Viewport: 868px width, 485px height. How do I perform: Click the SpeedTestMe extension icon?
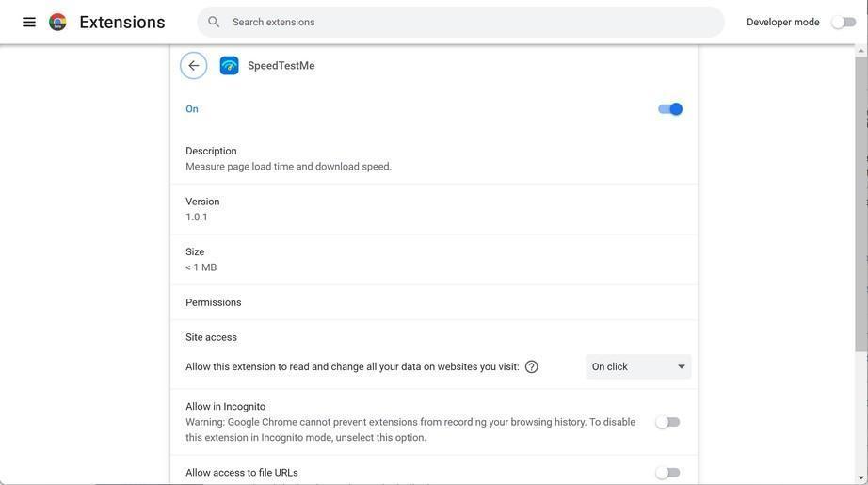(x=229, y=66)
